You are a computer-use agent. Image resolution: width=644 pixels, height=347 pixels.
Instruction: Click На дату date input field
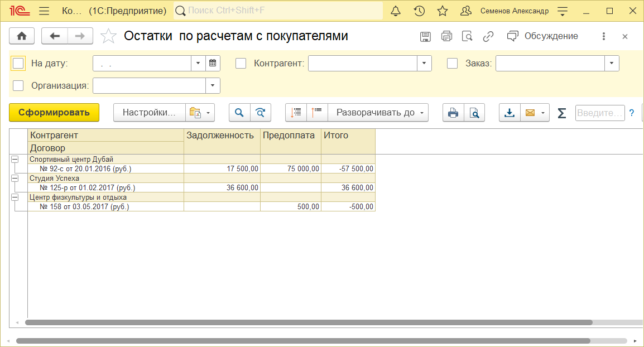point(142,63)
